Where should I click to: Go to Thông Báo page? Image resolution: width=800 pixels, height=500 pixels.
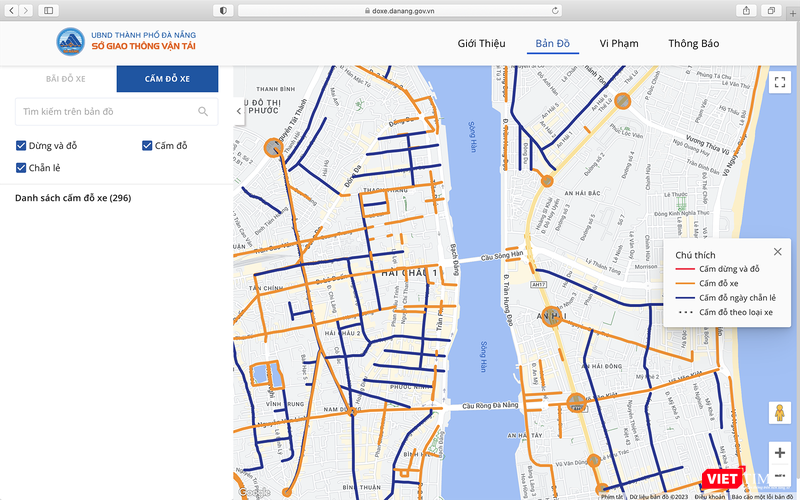point(694,44)
